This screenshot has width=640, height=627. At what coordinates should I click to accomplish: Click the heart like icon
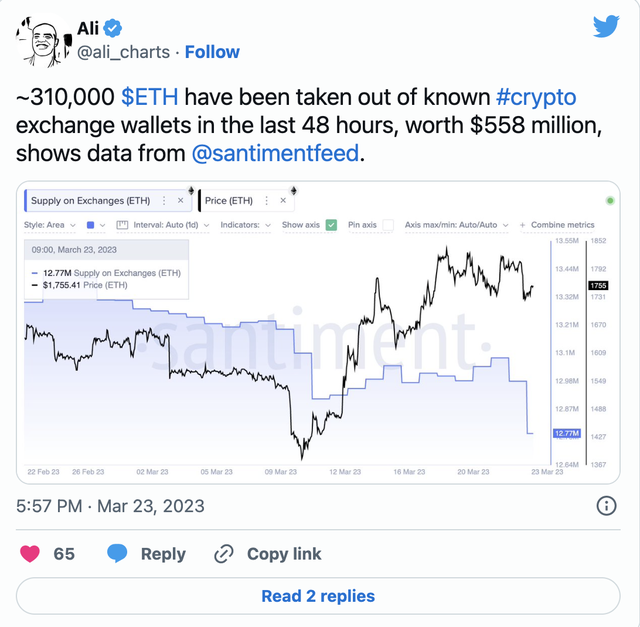[x=31, y=553]
